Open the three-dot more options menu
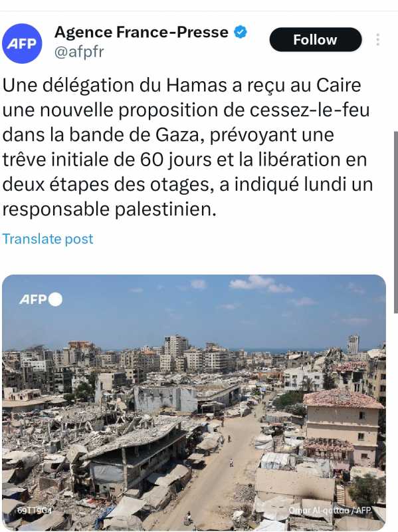The height and width of the screenshot is (532, 398). click(377, 40)
